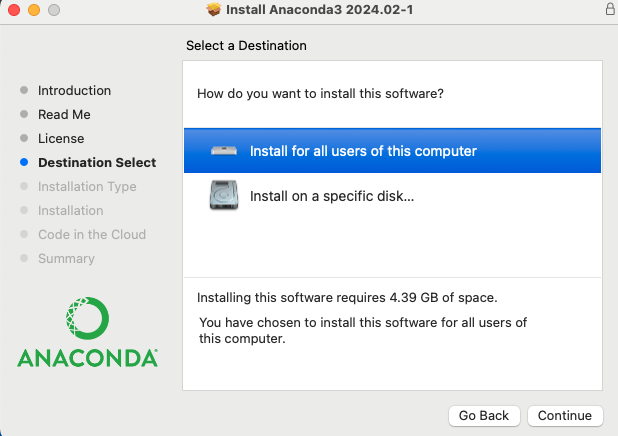Choose Install on a specific disk
This screenshot has width=618, height=436.
point(392,196)
